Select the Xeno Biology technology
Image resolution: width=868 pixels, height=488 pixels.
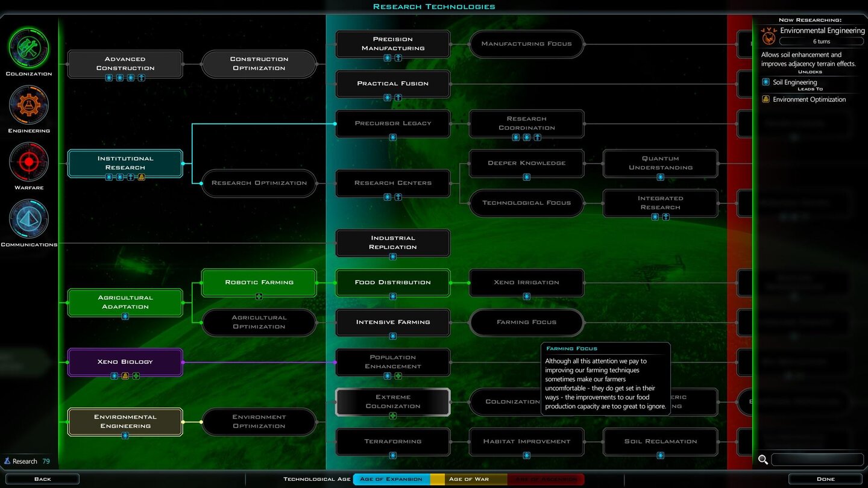point(125,362)
